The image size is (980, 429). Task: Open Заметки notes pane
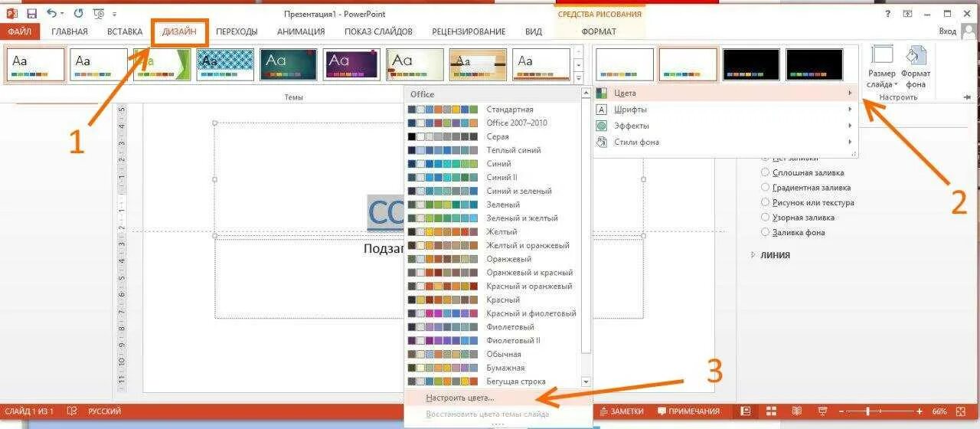tap(622, 411)
